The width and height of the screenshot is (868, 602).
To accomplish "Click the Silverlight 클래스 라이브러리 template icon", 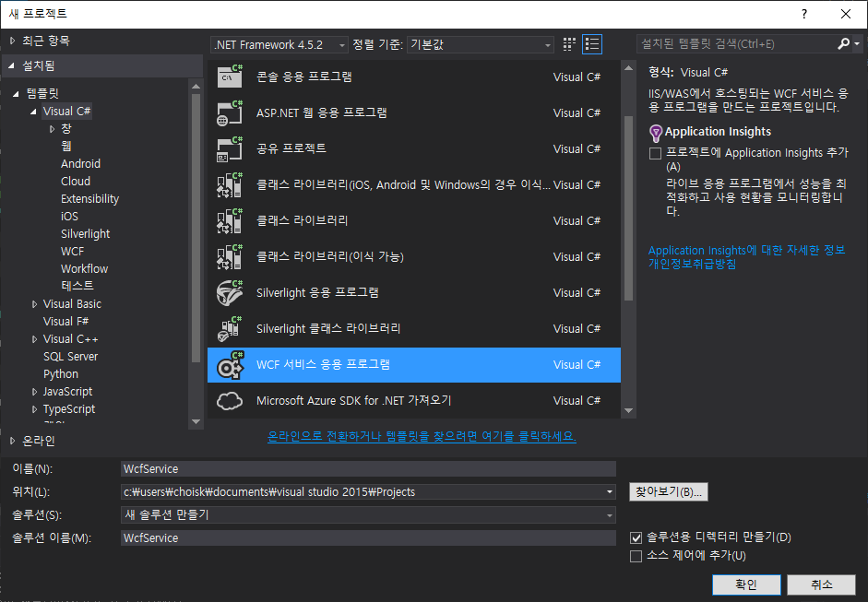I will pyautogui.click(x=230, y=329).
